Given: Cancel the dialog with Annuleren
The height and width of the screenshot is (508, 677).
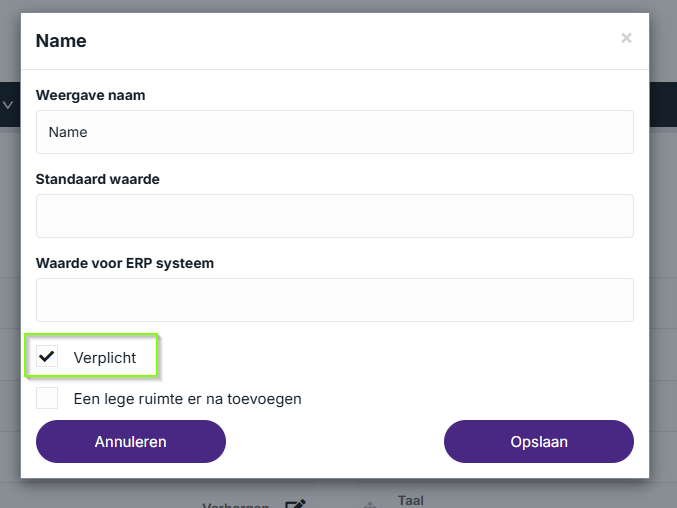Looking at the screenshot, I should click(x=131, y=442).
